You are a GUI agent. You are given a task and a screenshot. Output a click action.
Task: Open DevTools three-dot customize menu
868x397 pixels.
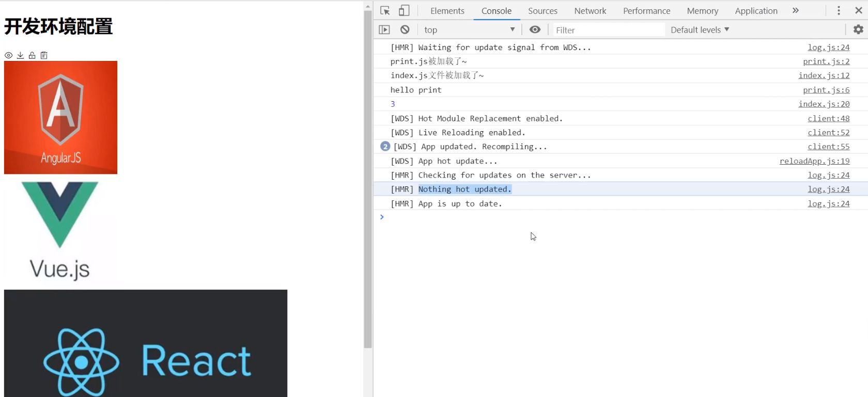pyautogui.click(x=839, y=10)
